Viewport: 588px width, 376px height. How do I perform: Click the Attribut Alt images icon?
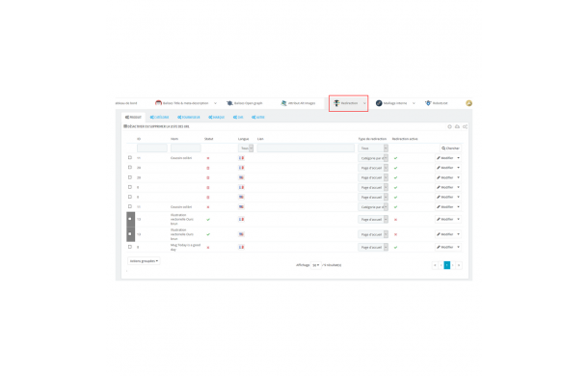click(283, 103)
